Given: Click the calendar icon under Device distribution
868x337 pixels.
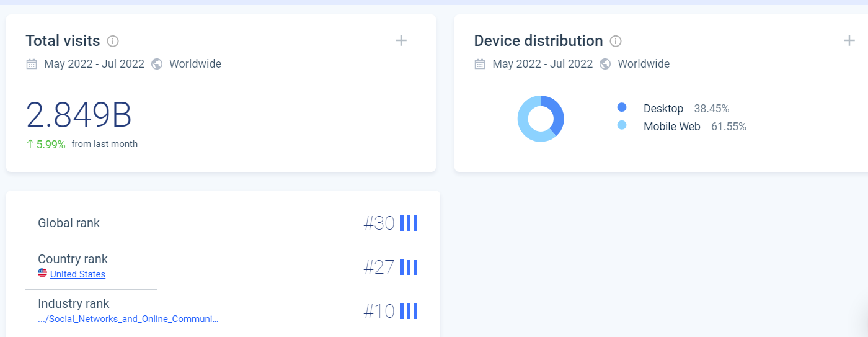Looking at the screenshot, I should click(480, 64).
